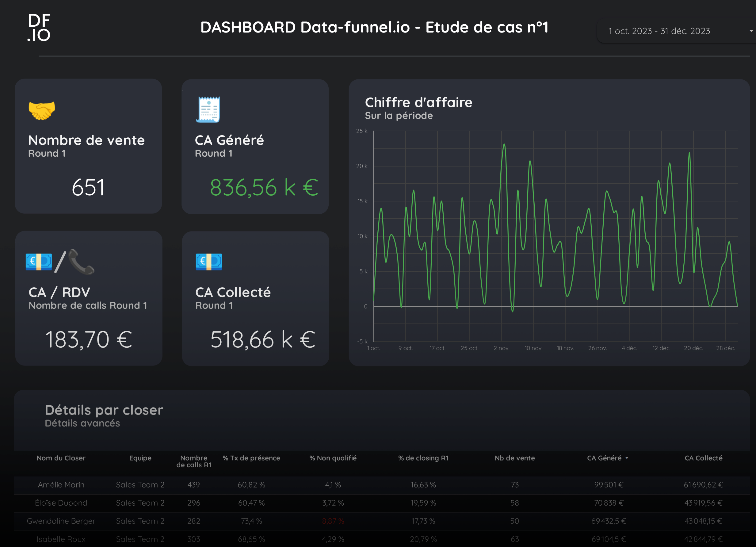Viewport: 756px width, 547px height.
Task: Click the % de closing R1 column header
Action: (x=423, y=458)
